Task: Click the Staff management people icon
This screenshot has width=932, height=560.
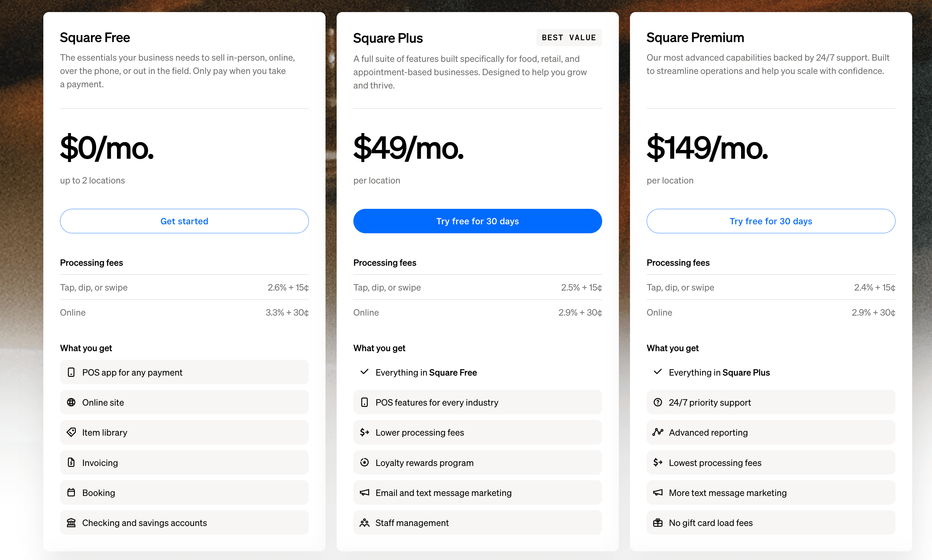Action: coord(364,523)
